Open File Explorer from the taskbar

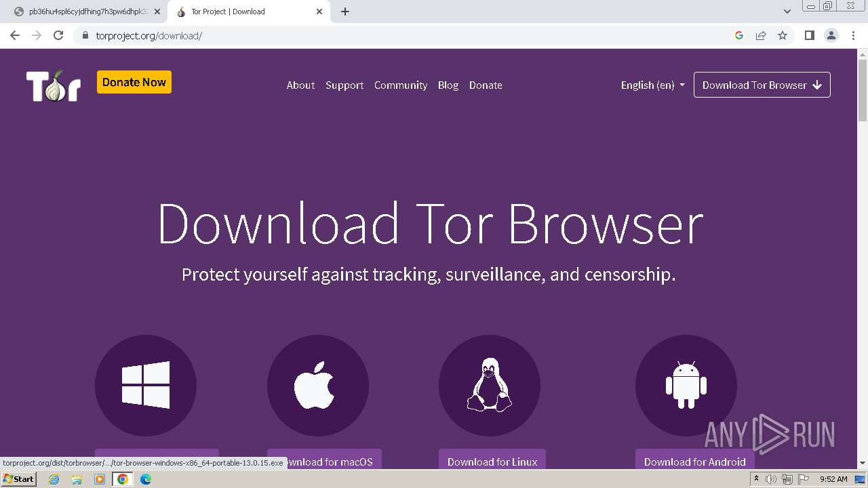click(77, 479)
